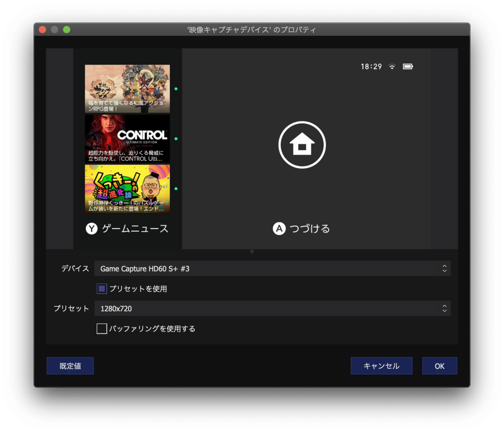Reset settings with the 既定値 button
504x432 pixels.
point(70,366)
